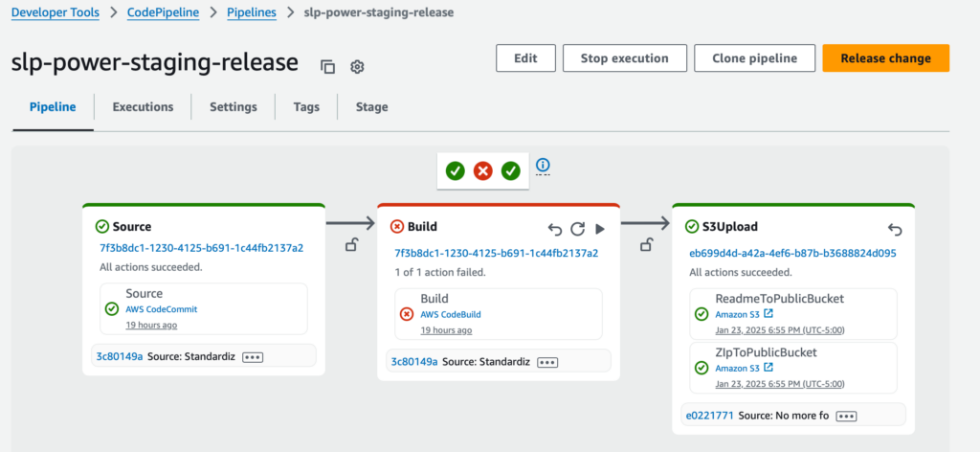Open Source stage execution ID link

click(x=201, y=248)
